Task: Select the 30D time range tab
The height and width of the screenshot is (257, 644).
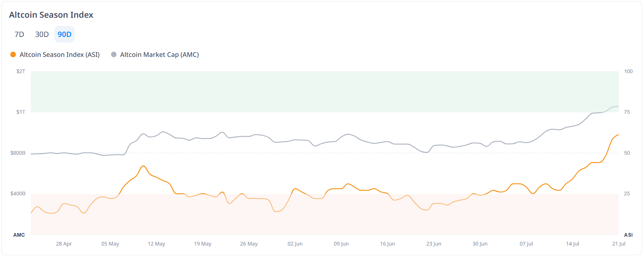Action: [42, 34]
